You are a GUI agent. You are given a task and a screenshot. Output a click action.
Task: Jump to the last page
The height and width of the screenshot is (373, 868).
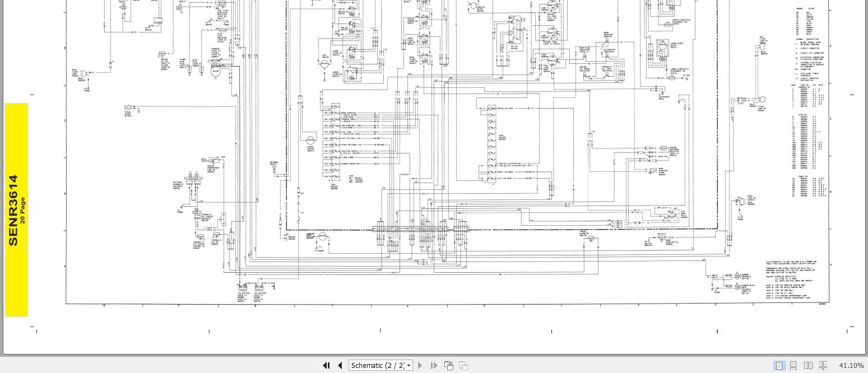434,365
